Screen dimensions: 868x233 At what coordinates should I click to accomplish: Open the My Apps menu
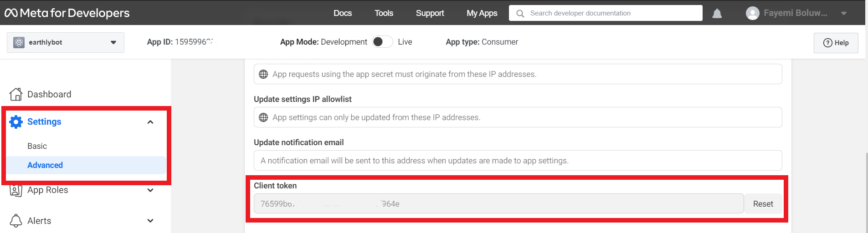[x=482, y=13]
